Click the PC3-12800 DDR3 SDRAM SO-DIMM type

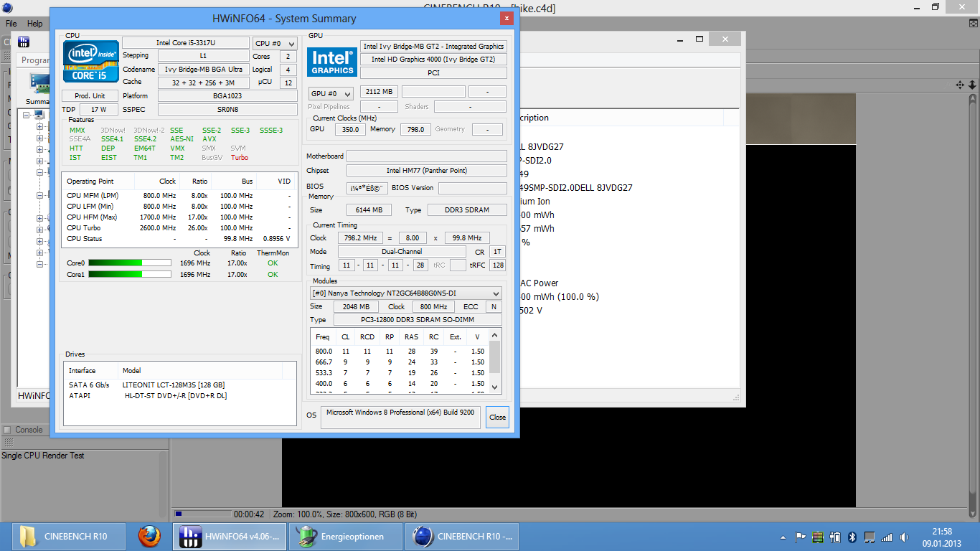[x=417, y=320]
